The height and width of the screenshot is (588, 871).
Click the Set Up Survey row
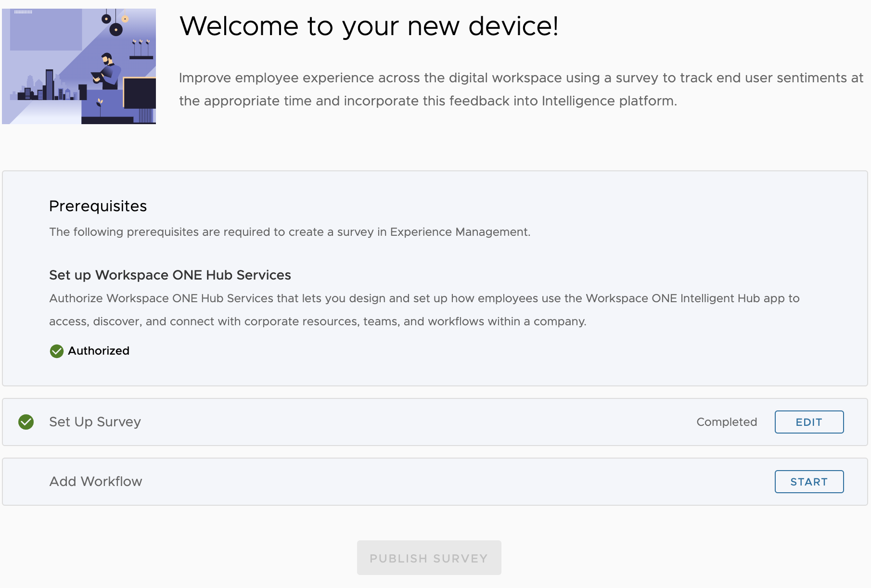385,422
